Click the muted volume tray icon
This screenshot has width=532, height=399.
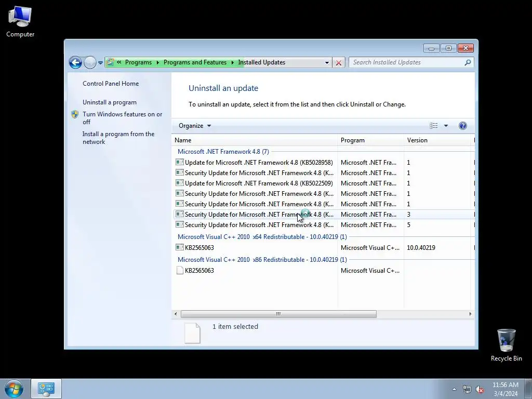click(x=480, y=390)
